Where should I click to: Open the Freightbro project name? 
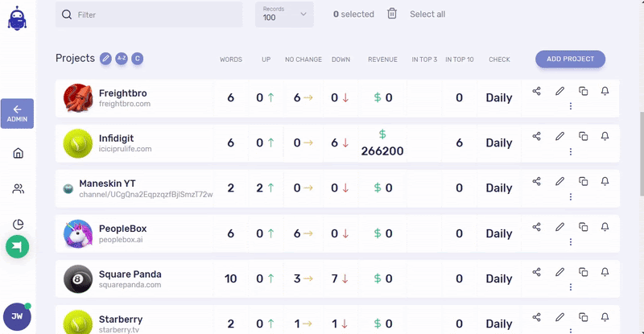pos(123,93)
